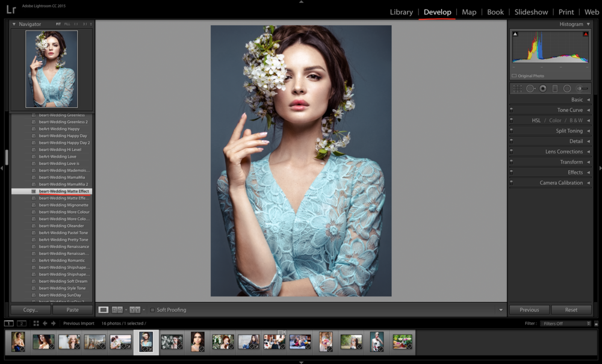Open the Slideshow module
The height and width of the screenshot is (364, 602).
point(531,12)
